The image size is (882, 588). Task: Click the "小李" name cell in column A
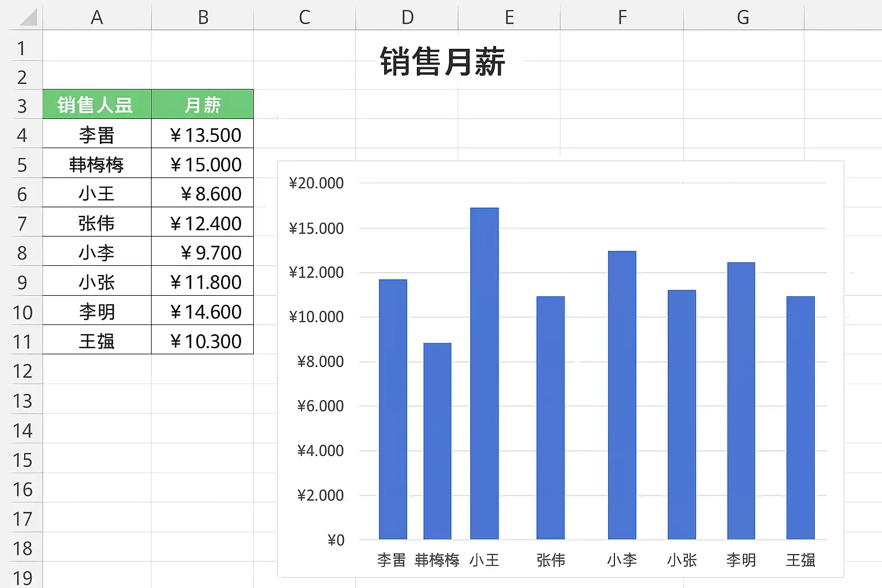[97, 252]
